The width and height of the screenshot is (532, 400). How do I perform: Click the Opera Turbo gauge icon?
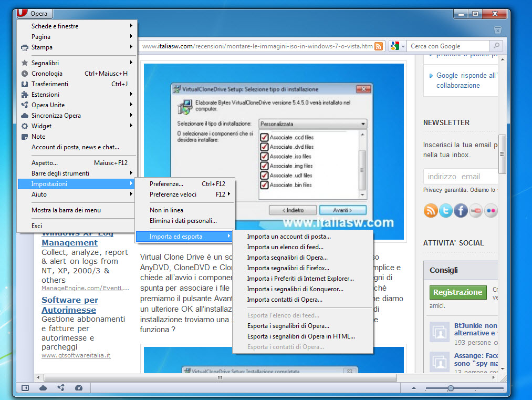pyautogui.click(x=79, y=388)
